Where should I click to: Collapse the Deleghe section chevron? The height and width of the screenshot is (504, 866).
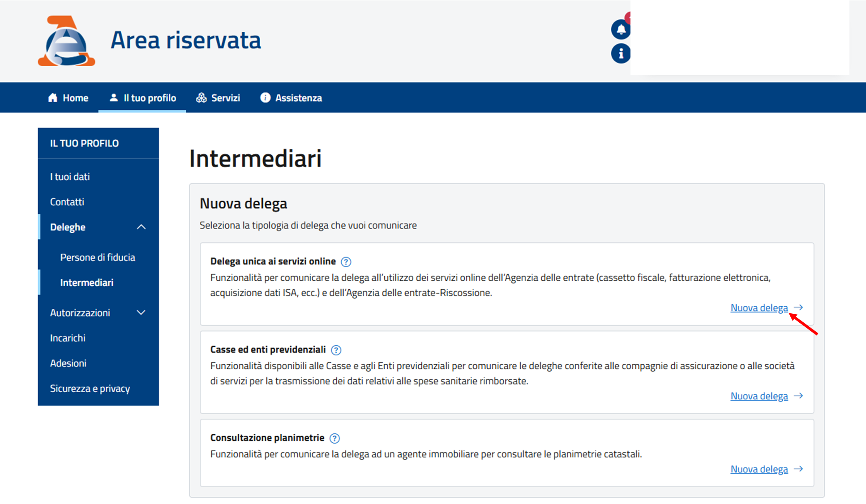[x=141, y=227]
